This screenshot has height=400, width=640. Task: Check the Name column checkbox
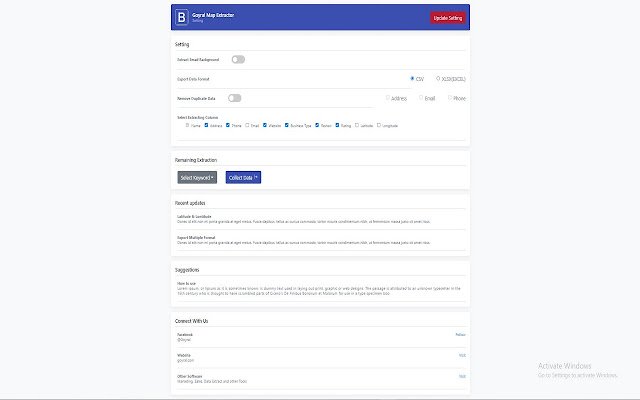pyautogui.click(x=187, y=125)
